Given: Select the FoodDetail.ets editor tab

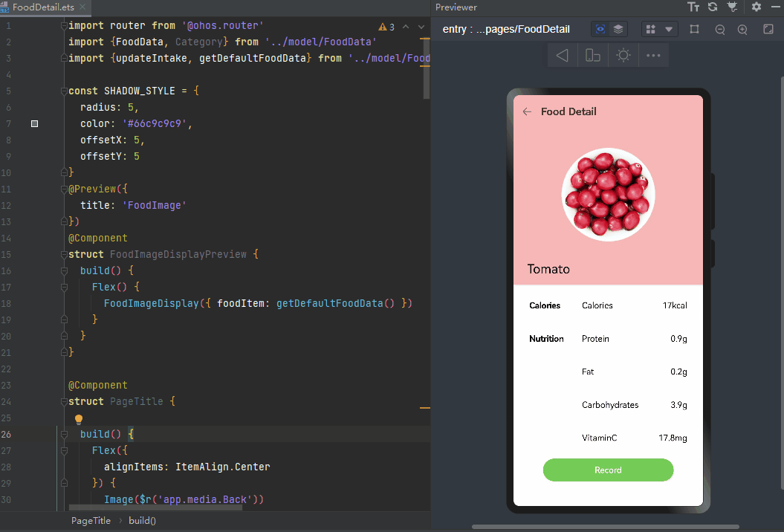Looking at the screenshot, I should tap(44, 7).
